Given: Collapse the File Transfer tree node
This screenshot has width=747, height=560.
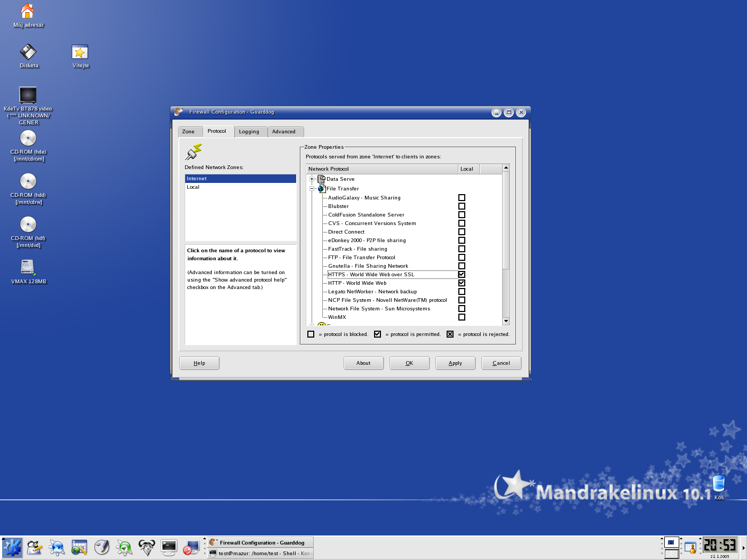Looking at the screenshot, I should 312,189.
